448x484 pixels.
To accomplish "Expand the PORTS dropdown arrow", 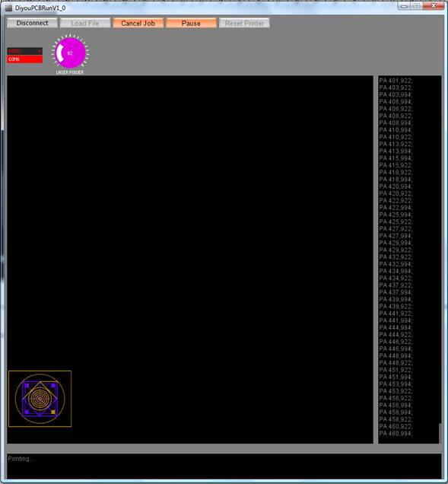I will [40, 51].
